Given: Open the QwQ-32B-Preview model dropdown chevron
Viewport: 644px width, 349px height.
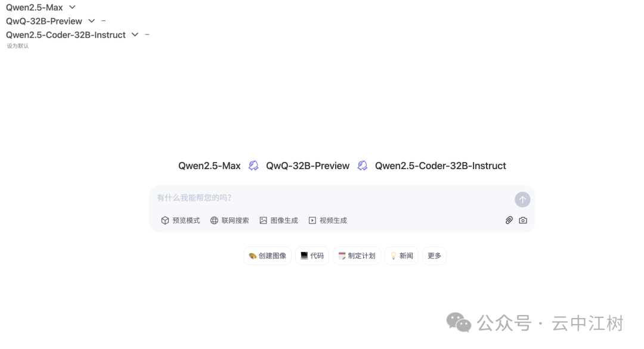Looking at the screenshot, I should click(x=92, y=21).
